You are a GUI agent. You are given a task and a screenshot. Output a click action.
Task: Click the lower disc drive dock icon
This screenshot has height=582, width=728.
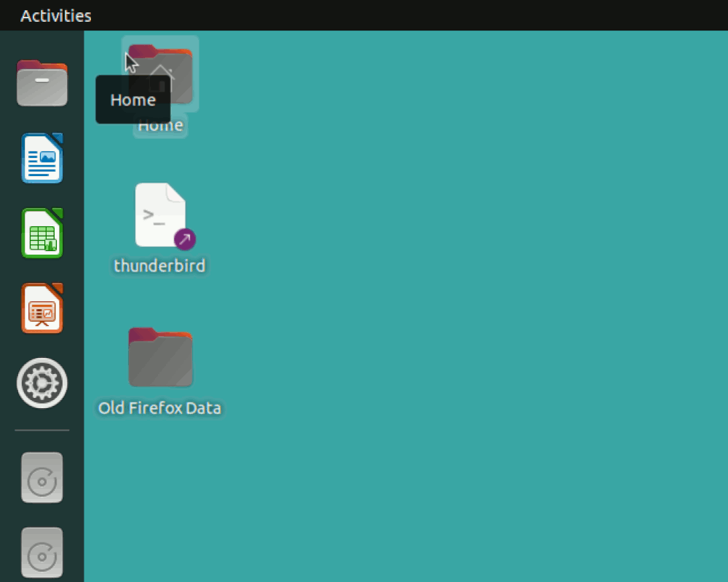(x=41, y=552)
